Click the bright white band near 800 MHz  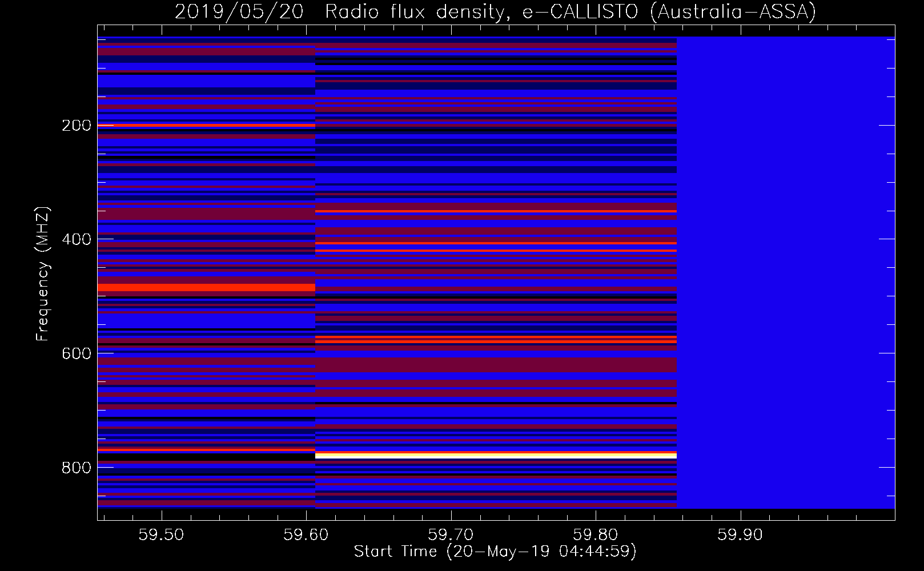pos(496,456)
